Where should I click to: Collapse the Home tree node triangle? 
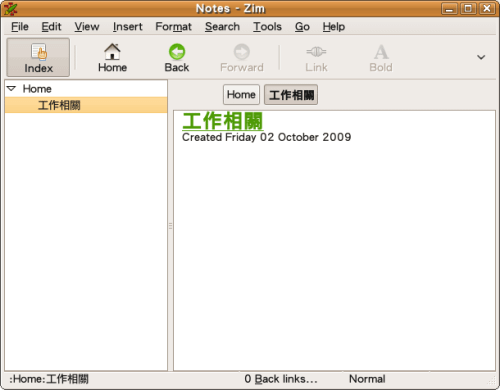[x=11, y=89]
